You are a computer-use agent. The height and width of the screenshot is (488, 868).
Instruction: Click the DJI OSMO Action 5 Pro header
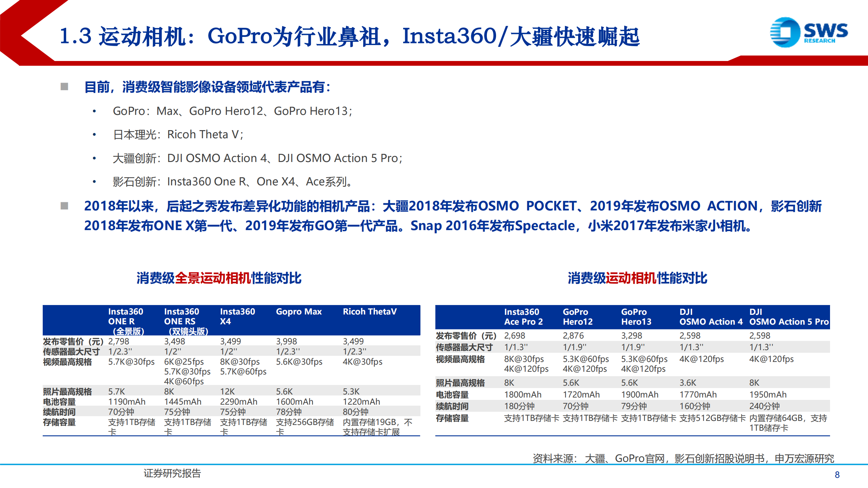[x=789, y=317]
